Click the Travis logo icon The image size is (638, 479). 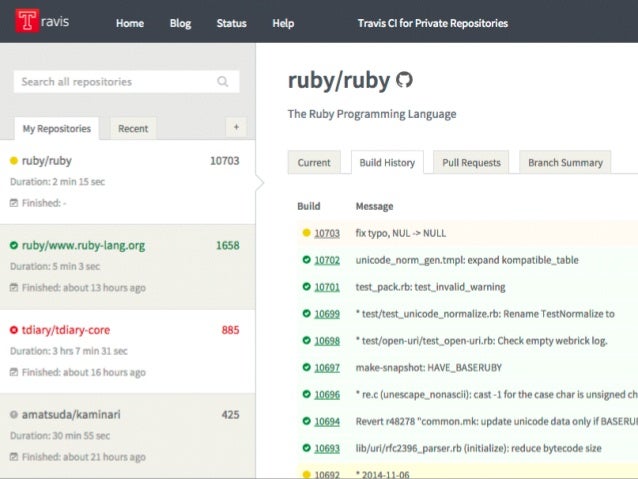click(x=27, y=20)
